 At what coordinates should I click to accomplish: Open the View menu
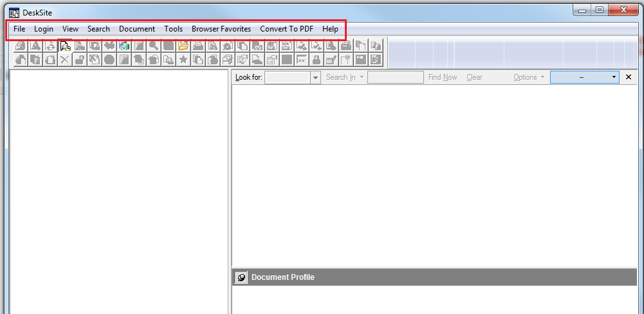tap(70, 29)
